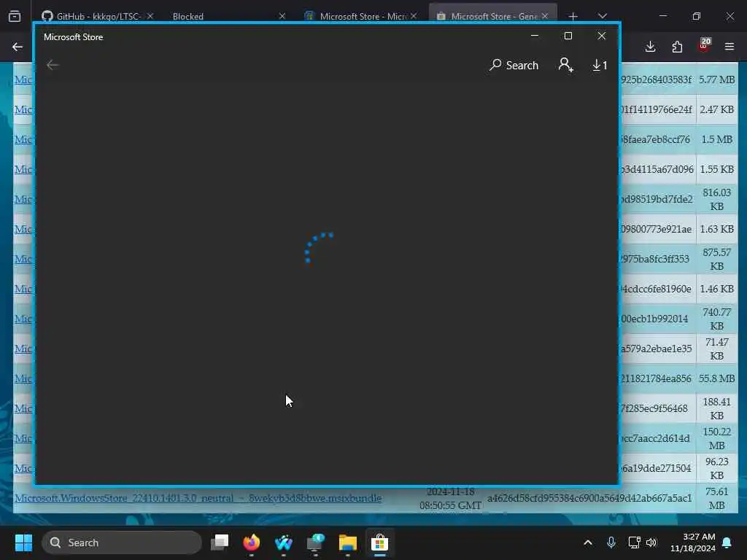Open the Microsoft Store sign-in account icon
747x560 pixels.
click(x=565, y=65)
